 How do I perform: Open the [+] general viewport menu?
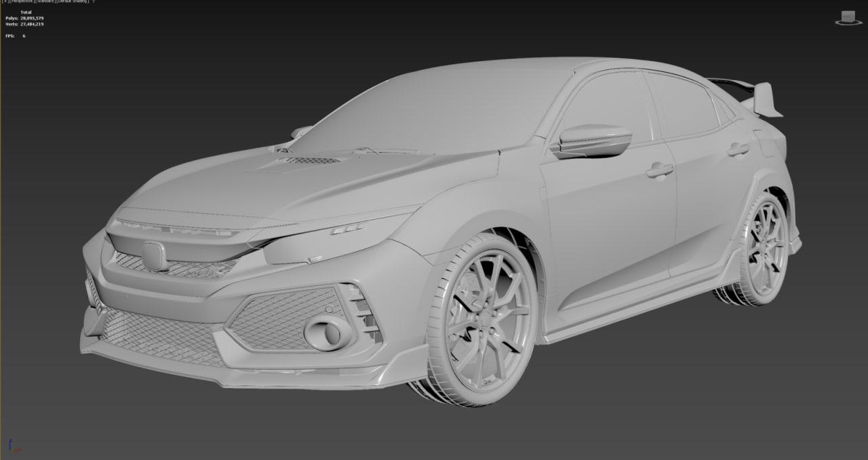coord(5,1)
